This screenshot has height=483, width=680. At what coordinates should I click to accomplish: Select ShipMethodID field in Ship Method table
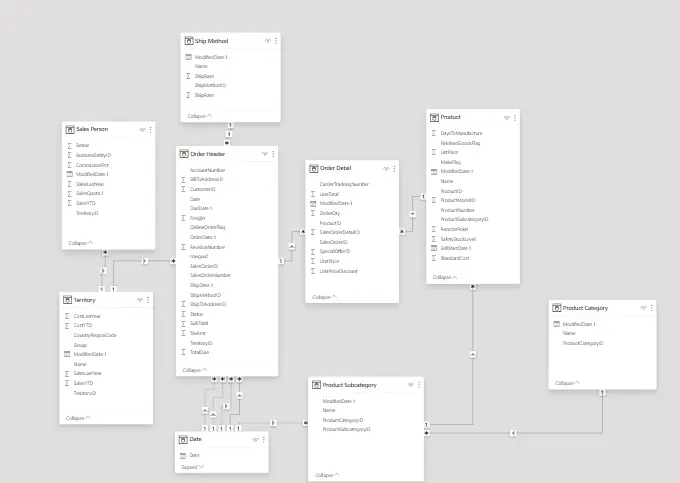[210, 85]
